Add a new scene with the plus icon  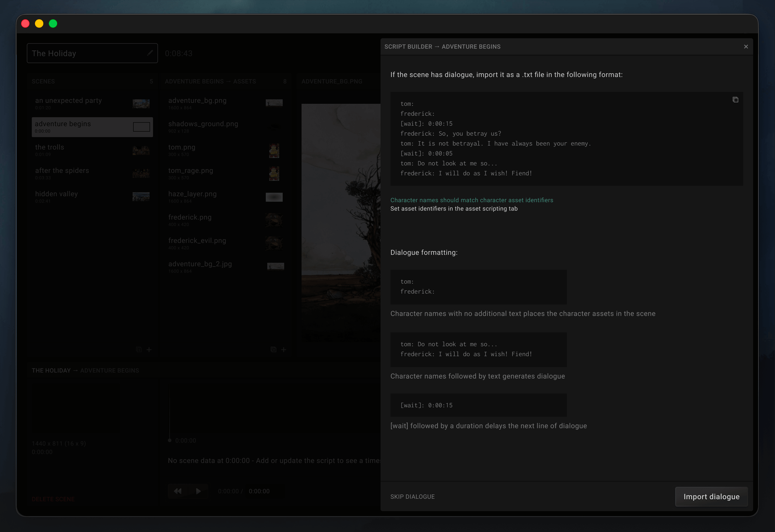pyautogui.click(x=149, y=350)
